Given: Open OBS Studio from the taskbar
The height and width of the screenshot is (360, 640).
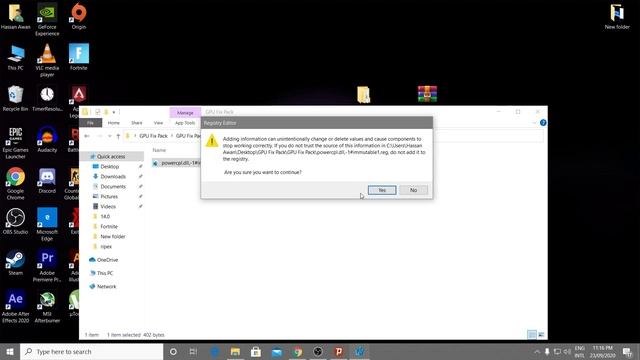Looking at the screenshot, I should 318,351.
